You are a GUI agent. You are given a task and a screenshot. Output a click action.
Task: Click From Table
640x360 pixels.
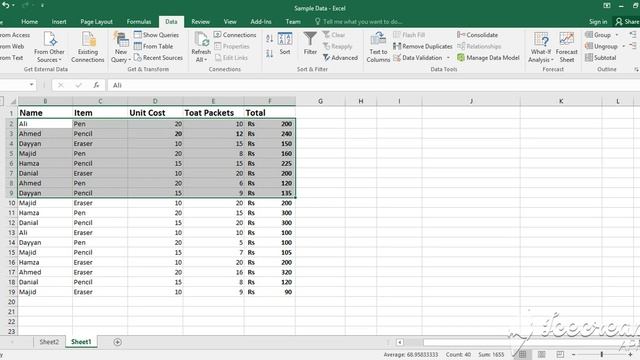tap(153, 46)
